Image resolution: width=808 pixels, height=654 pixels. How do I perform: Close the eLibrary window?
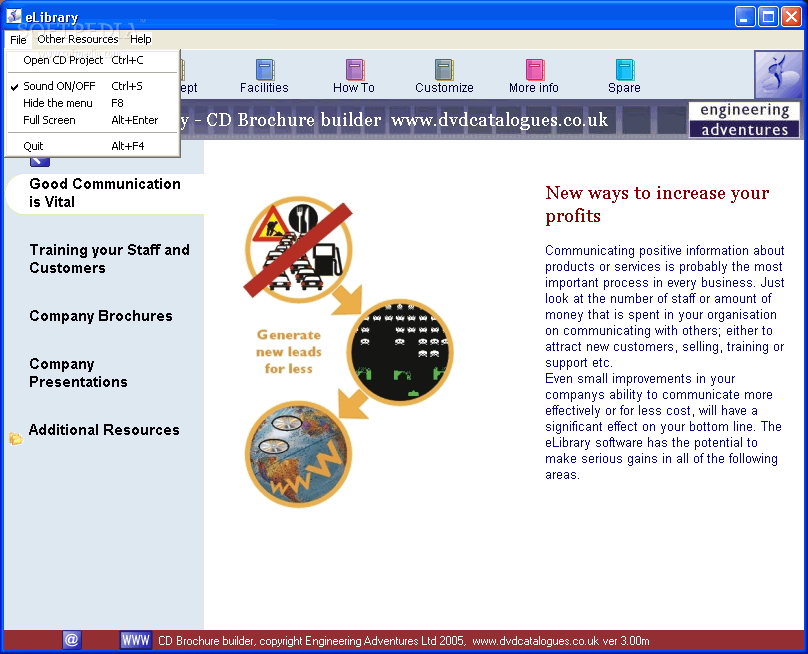click(792, 17)
